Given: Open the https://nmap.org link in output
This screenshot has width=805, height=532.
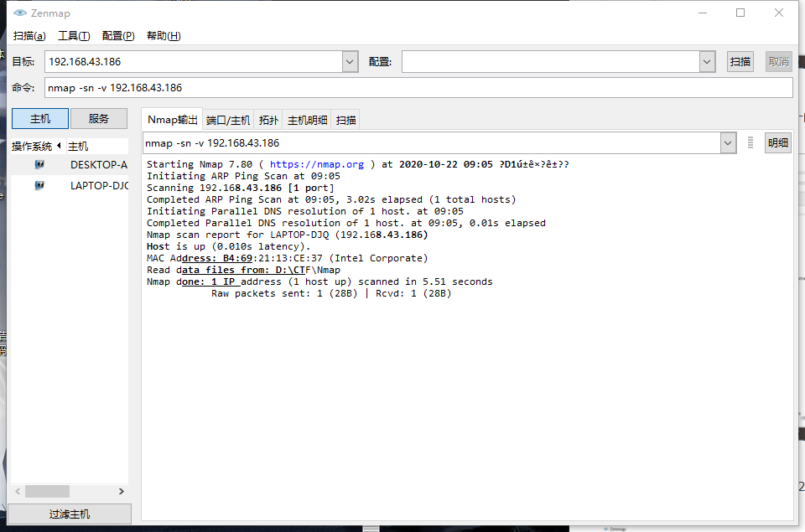Looking at the screenshot, I should click(317, 164).
